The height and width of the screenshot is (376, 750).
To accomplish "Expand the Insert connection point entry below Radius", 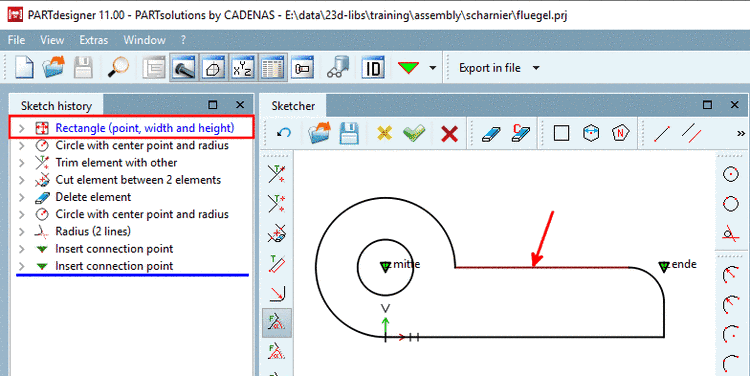I will [x=22, y=249].
